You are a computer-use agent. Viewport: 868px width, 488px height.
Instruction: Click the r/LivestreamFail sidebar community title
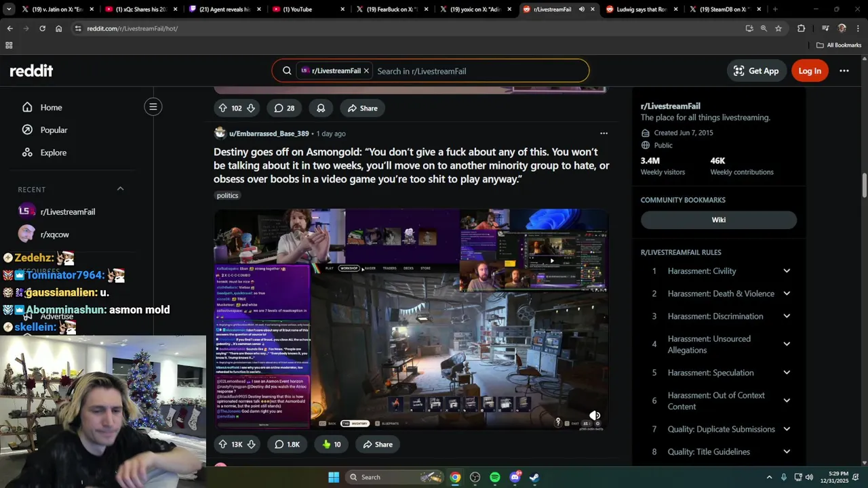click(670, 106)
